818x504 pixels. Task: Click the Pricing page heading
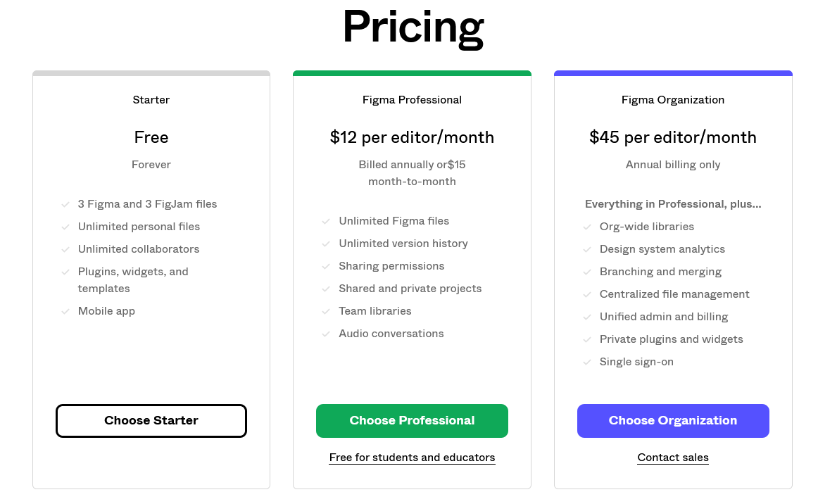click(x=413, y=27)
